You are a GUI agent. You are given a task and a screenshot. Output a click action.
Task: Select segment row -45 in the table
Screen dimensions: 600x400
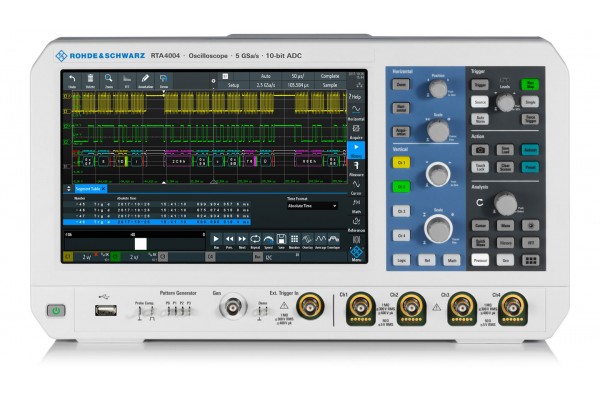point(157,204)
